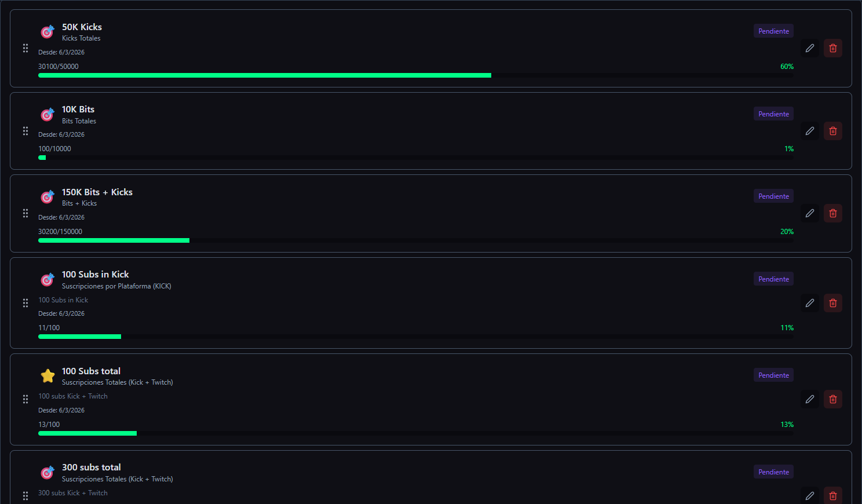The width and height of the screenshot is (862, 504).
Task: Click the trash icon for 50K Kicks
Action: pyautogui.click(x=832, y=48)
